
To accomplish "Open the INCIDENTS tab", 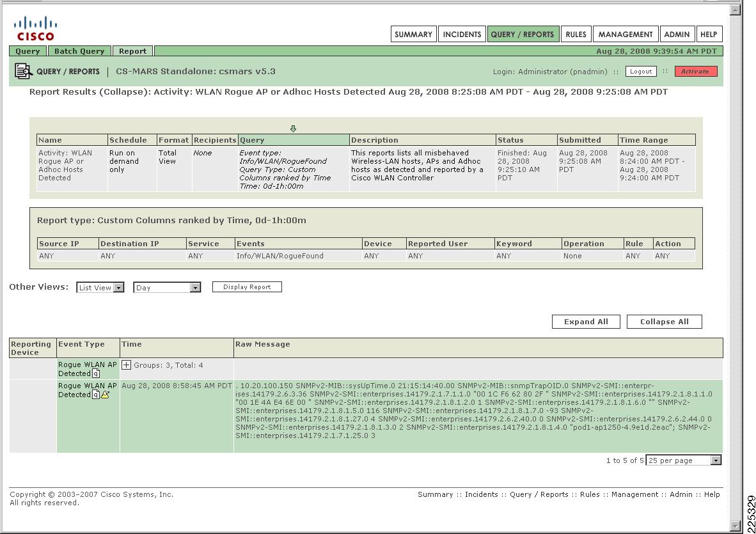I will click(x=462, y=35).
